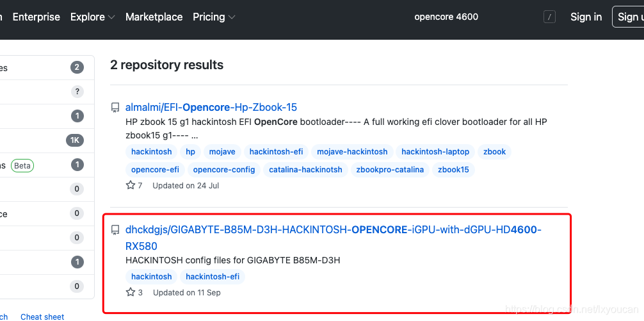
Task: Select hackintosh tag under GIGABYTE result
Action: 152,277
